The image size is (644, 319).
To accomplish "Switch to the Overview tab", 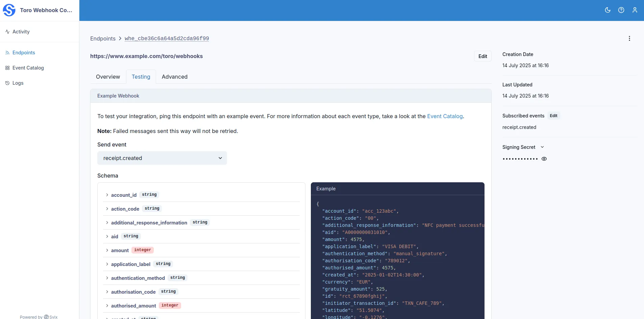I will point(108,77).
